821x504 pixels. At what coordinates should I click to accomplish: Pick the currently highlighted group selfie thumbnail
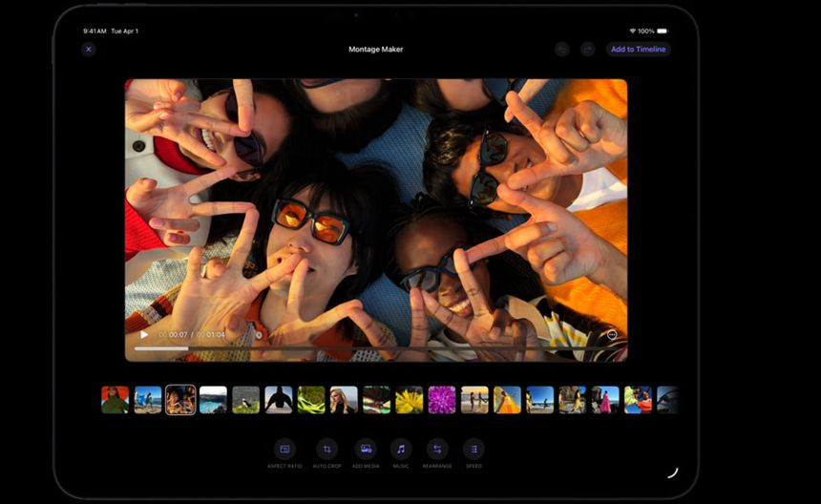180,399
